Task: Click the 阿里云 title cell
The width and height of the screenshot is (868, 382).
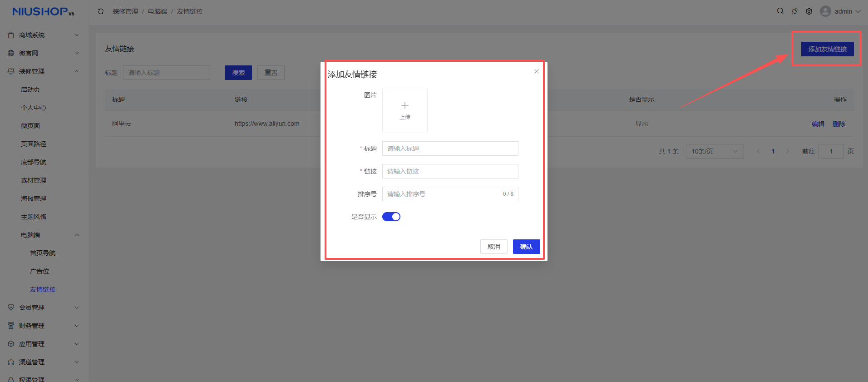Action: [x=122, y=124]
